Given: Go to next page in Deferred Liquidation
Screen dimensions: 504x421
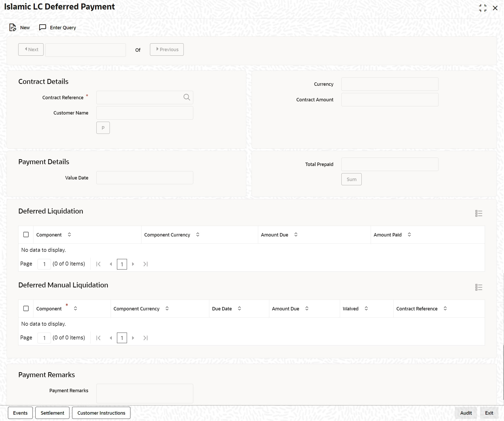Looking at the screenshot, I should point(133,264).
